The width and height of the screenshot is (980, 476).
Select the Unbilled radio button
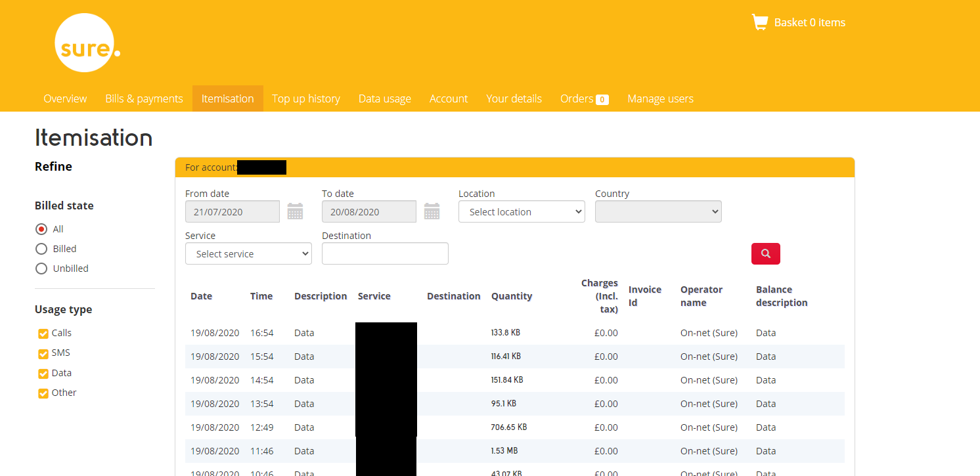click(41, 269)
